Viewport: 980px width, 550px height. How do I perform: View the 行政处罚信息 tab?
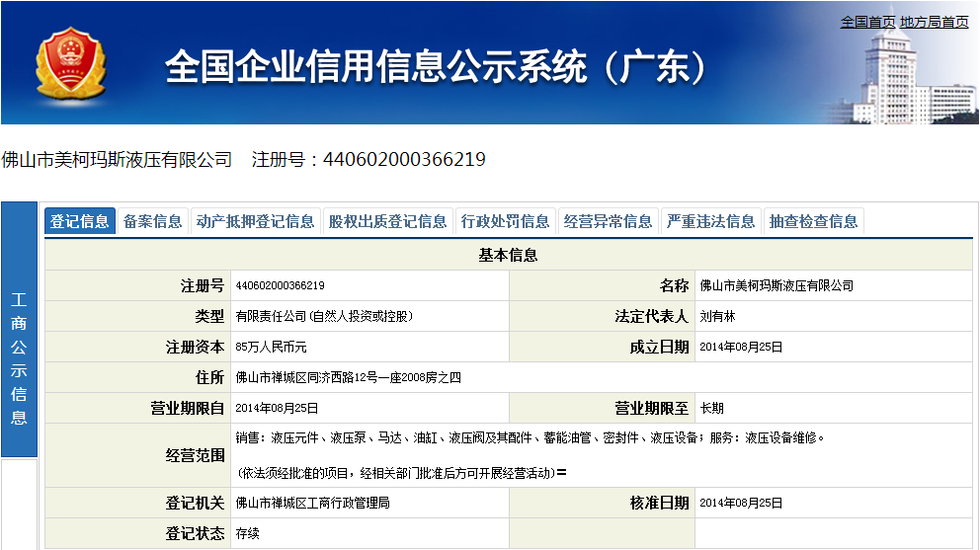coord(506,221)
